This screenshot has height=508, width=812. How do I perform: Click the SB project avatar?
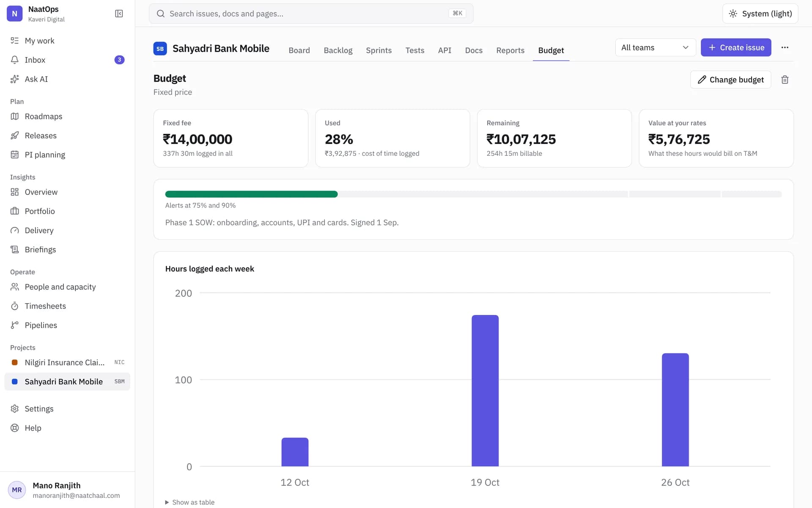(x=160, y=49)
